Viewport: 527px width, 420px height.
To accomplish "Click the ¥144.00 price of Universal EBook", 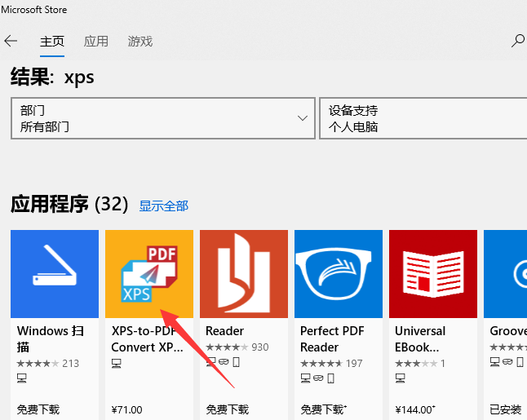I will tap(415, 409).
